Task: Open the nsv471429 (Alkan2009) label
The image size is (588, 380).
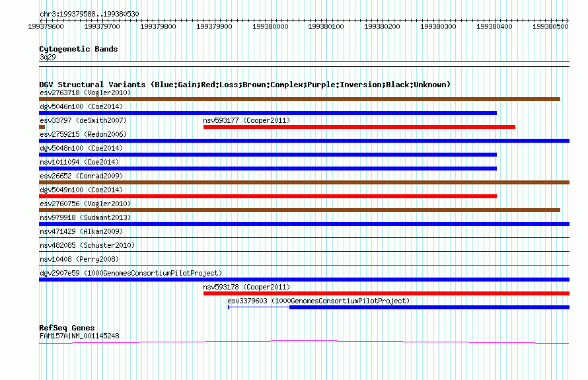Action: [81, 231]
